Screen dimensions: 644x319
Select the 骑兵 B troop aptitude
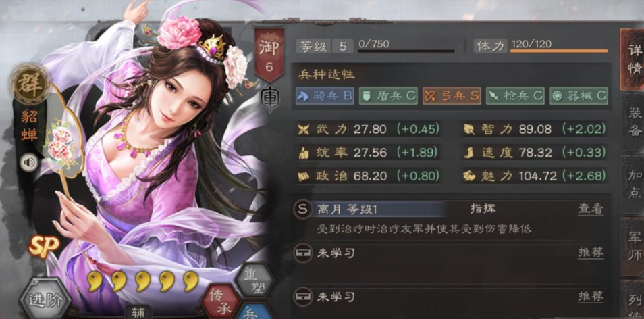pos(325,96)
